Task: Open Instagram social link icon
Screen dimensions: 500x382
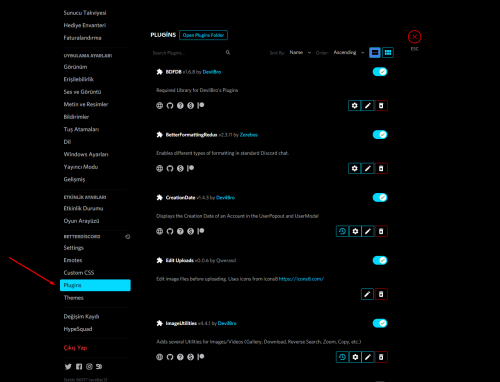Action: (89, 367)
